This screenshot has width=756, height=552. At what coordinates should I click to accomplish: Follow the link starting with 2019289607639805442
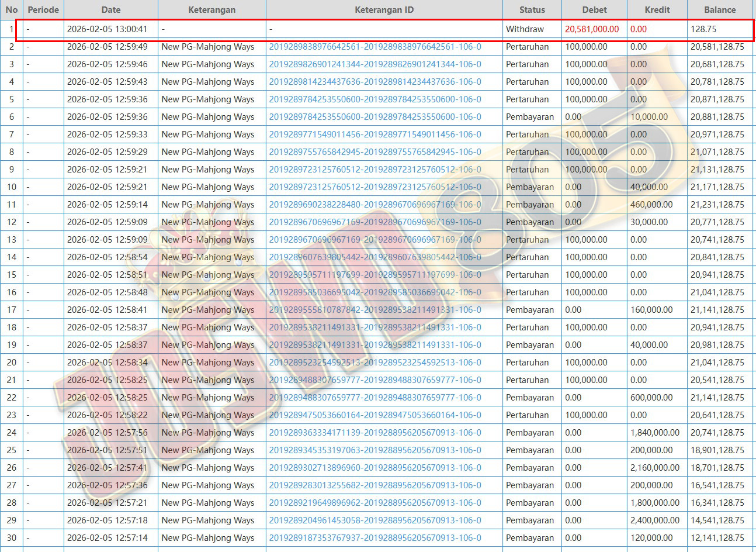tap(375, 257)
